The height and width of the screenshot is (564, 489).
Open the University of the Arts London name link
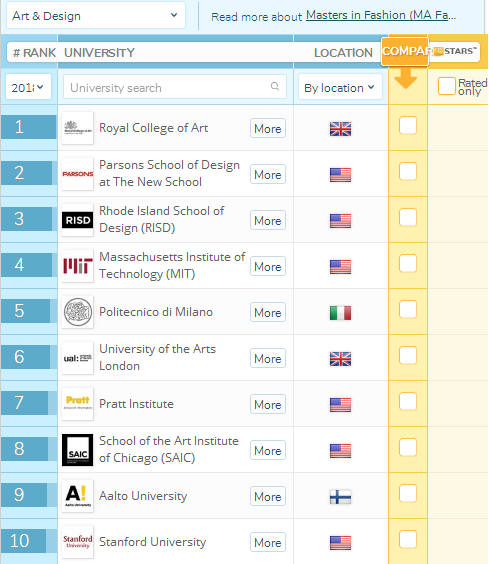pyautogui.click(x=158, y=358)
